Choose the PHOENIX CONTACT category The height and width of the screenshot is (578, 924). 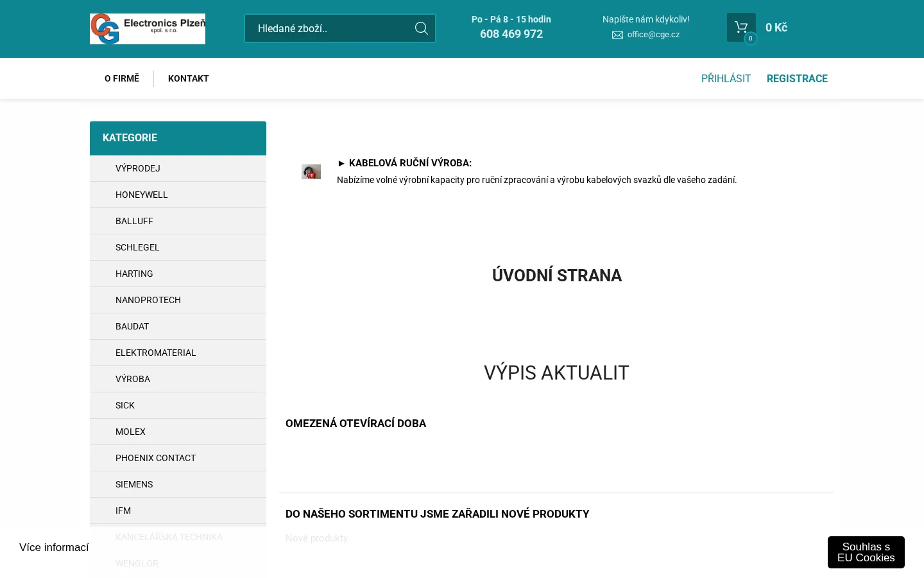(178, 458)
